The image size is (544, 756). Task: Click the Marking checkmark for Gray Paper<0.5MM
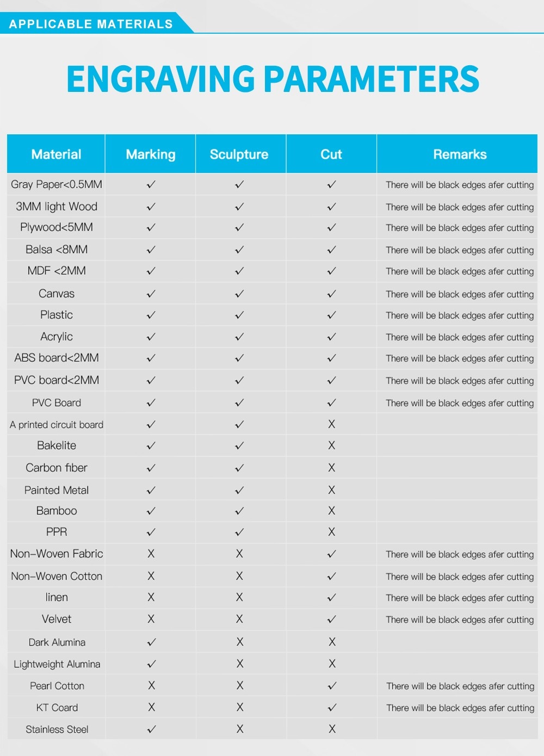(151, 185)
